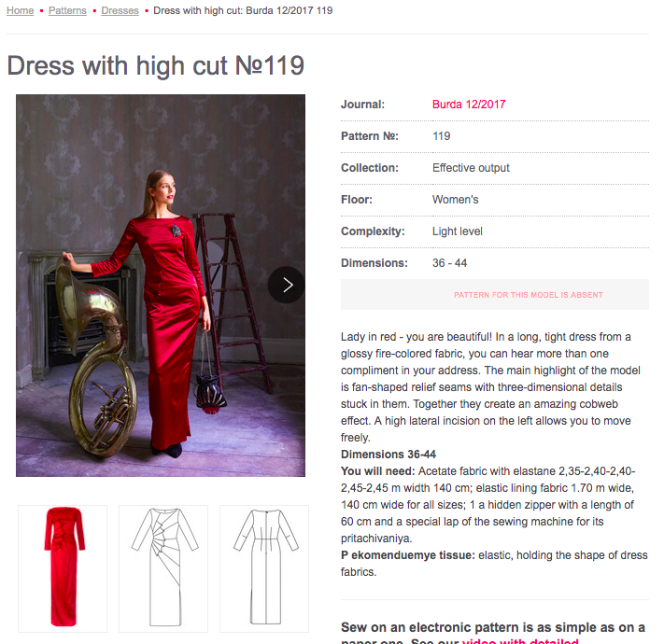Go to the Patterns breadcrumb
Screen dimensions: 664x644
click(67, 10)
